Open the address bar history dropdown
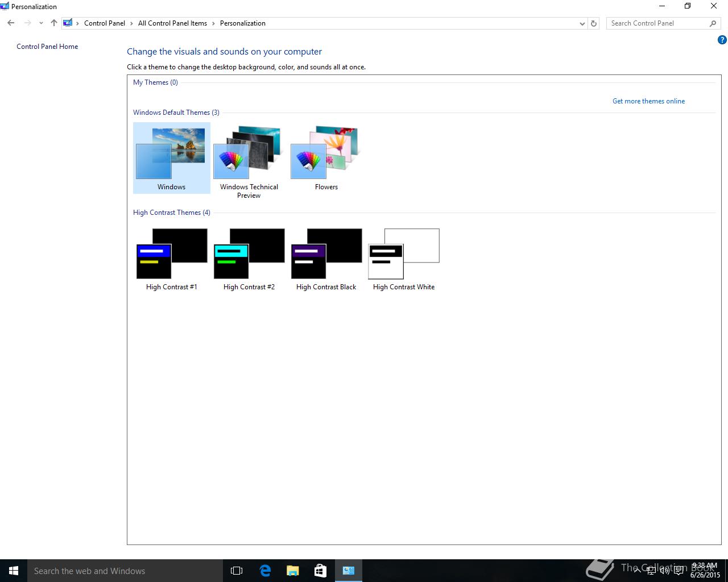This screenshot has height=582, width=728. (582, 23)
